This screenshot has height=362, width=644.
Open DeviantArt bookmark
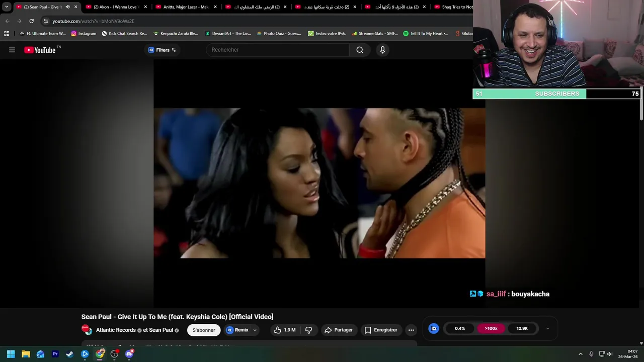(x=228, y=34)
